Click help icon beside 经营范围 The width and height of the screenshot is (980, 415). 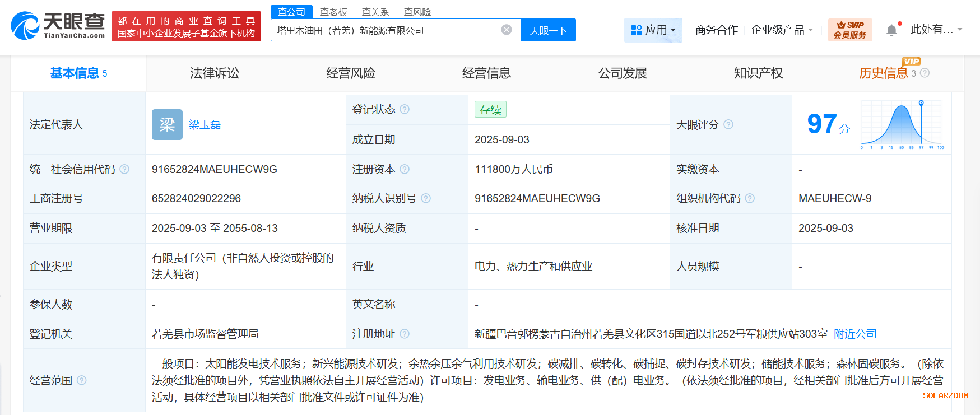pos(82,380)
